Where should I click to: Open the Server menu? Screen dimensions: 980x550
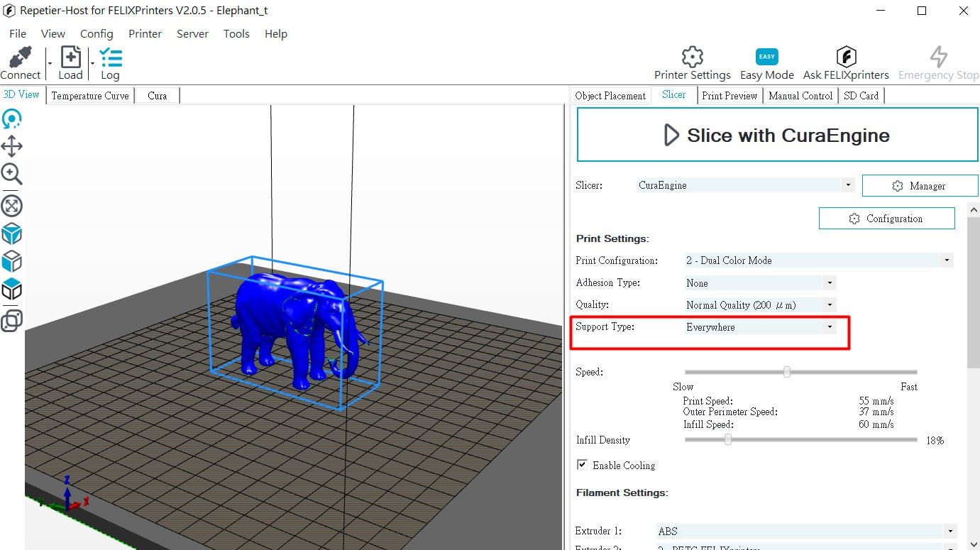[193, 34]
